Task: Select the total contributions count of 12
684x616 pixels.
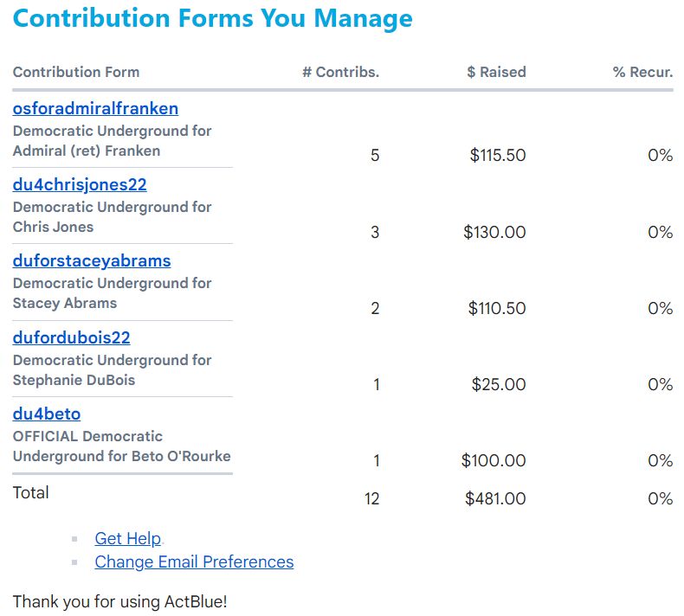Action: tap(371, 498)
